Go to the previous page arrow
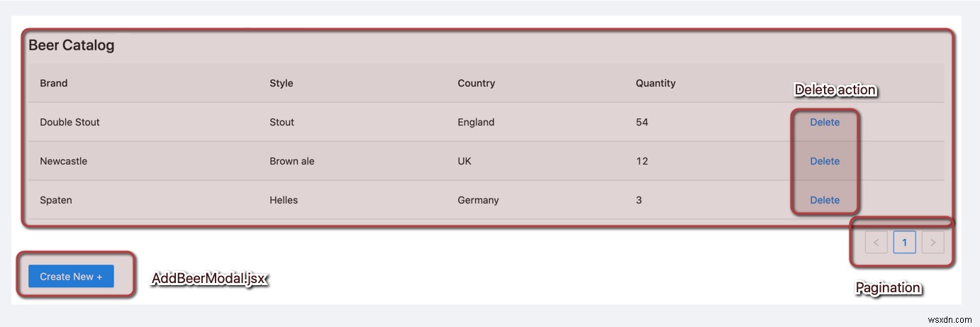The height and width of the screenshot is (327, 980). coord(876,243)
